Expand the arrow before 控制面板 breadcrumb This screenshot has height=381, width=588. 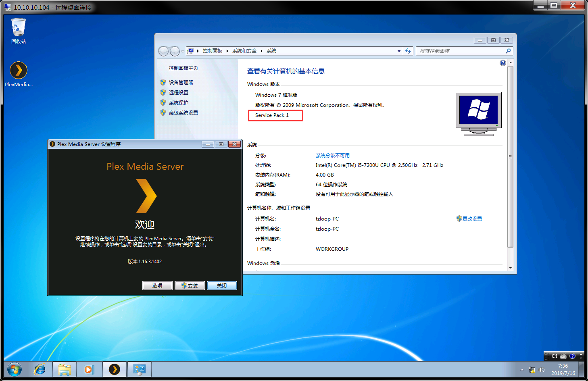(x=198, y=51)
